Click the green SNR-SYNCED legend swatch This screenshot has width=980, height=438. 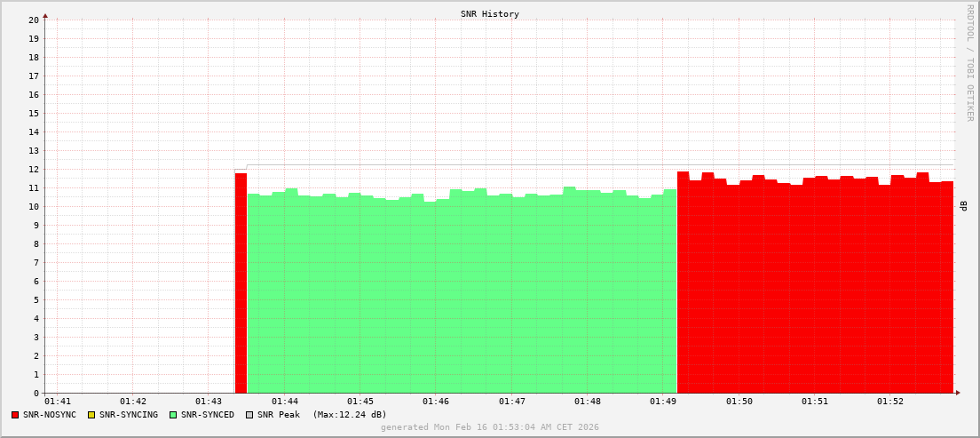pyautogui.click(x=173, y=415)
